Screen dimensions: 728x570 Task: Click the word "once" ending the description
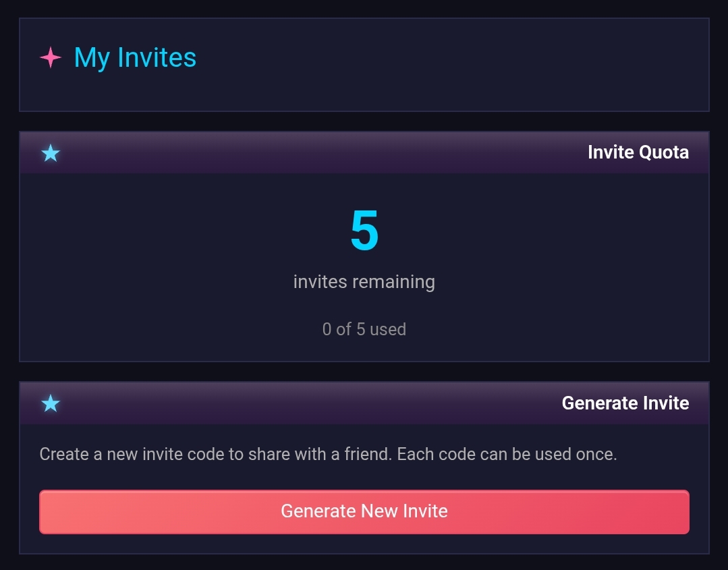594,454
